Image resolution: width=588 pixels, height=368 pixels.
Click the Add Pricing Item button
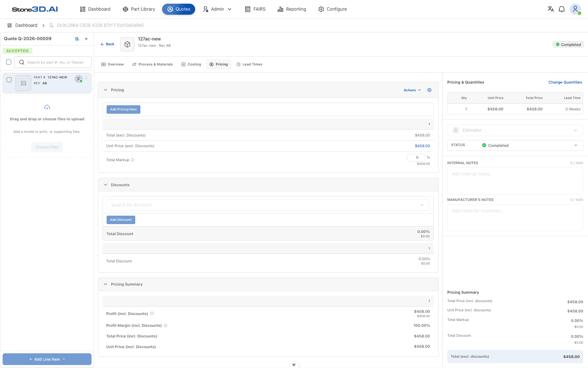[x=123, y=109]
